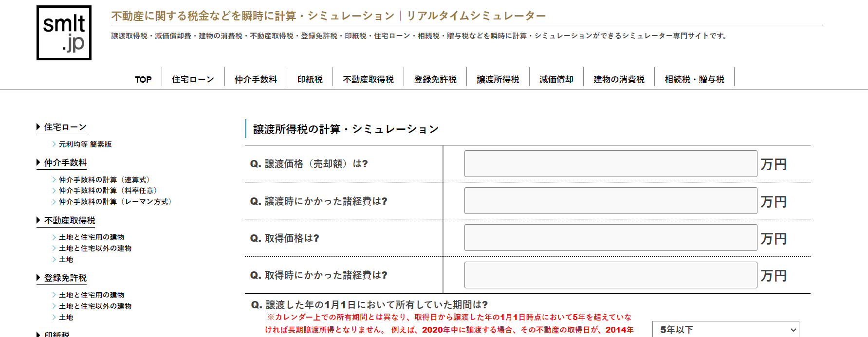Open the 所有期間 dropdown showing 5年以下
The image size is (868, 337).
tap(726, 329)
